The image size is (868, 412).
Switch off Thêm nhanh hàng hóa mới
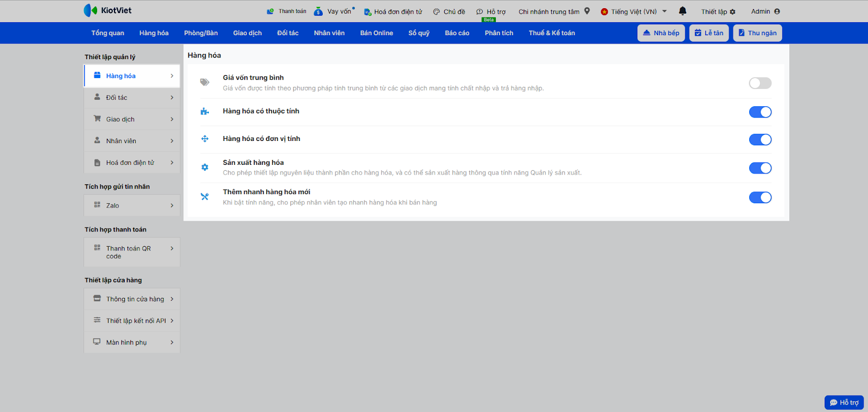(x=760, y=197)
